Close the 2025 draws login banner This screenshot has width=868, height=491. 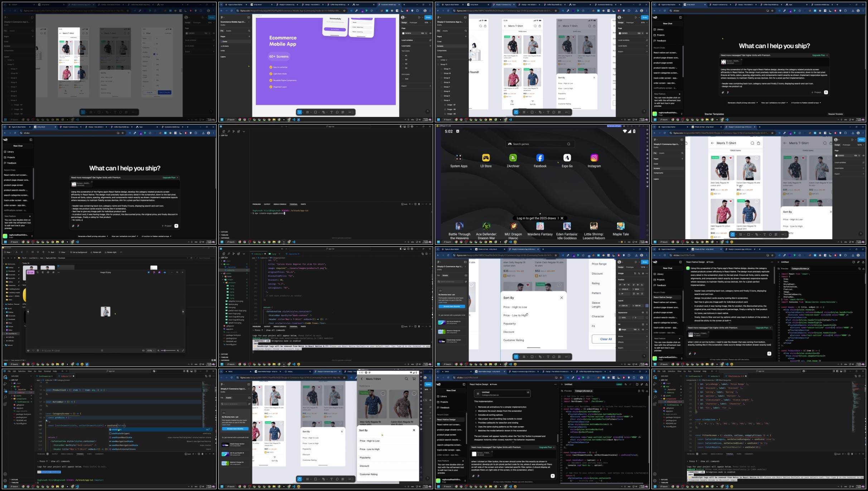click(562, 218)
